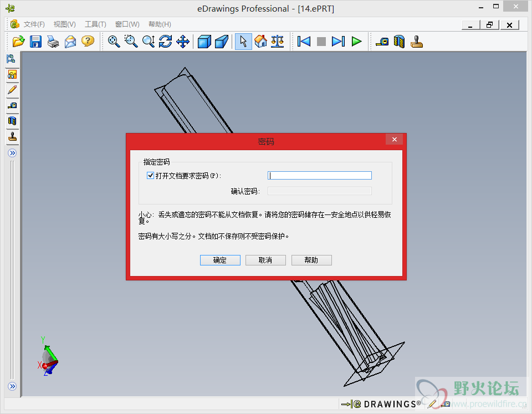
Task: Skip to next animation view
Action: click(x=338, y=42)
